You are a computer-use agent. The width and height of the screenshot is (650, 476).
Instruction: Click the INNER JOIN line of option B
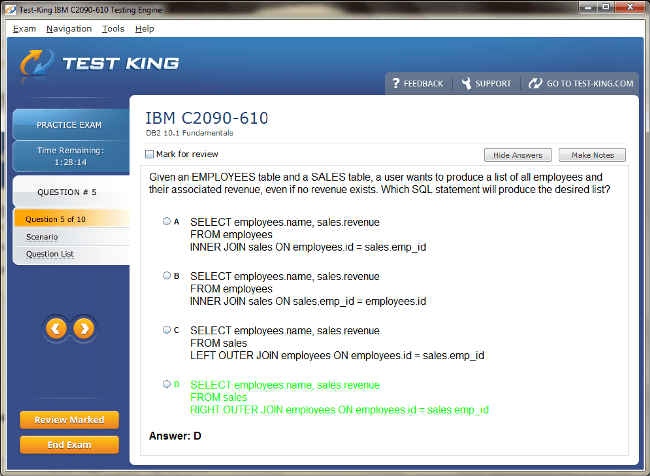tap(308, 301)
